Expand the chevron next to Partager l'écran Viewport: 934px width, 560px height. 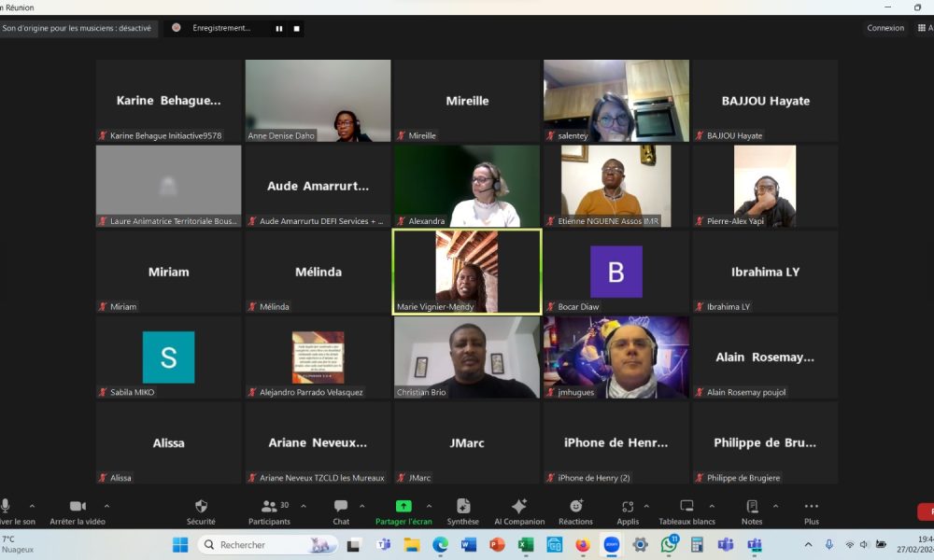point(429,507)
